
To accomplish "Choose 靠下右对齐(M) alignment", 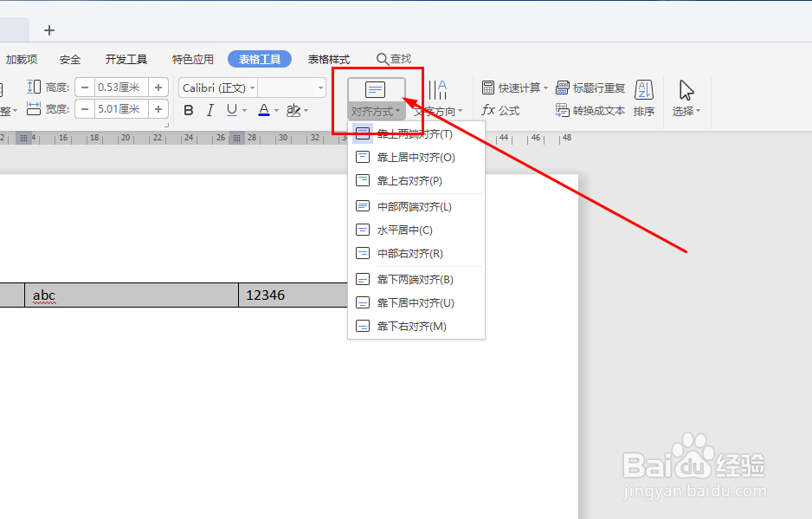I will (x=416, y=326).
